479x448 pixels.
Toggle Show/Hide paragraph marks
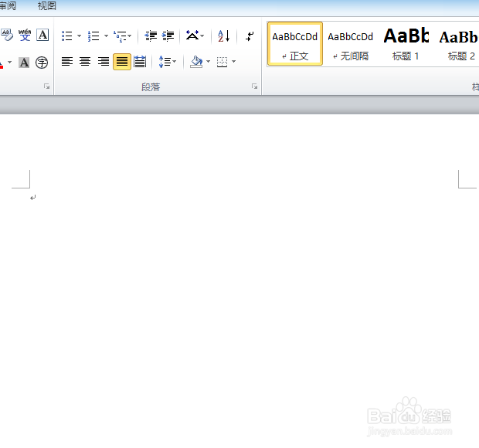click(x=250, y=36)
